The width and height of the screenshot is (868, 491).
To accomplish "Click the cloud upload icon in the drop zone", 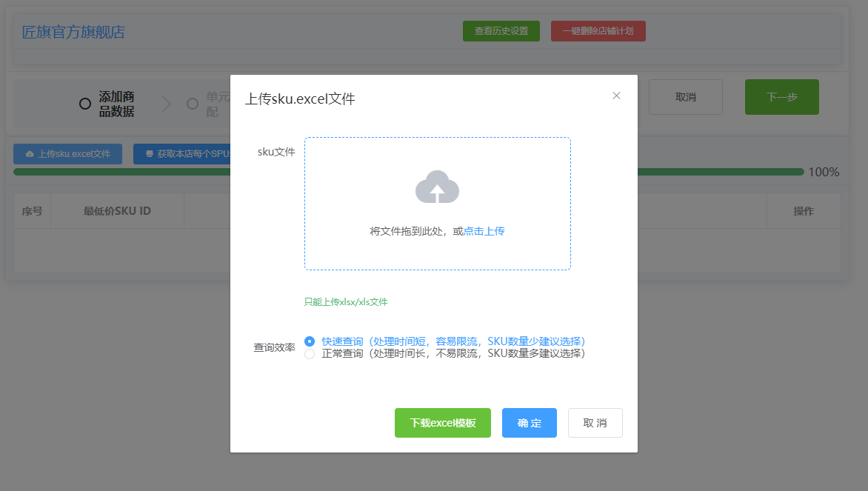I will (437, 187).
